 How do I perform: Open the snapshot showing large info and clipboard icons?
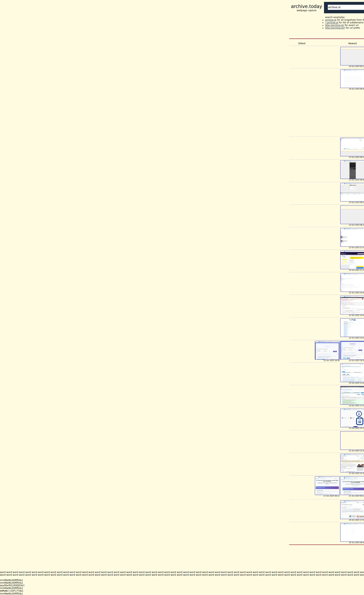tap(352, 418)
